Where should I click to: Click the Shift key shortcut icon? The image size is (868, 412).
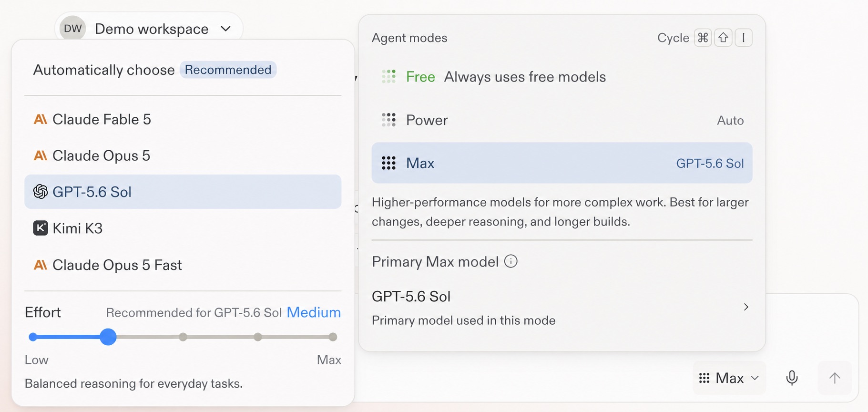[x=724, y=38]
